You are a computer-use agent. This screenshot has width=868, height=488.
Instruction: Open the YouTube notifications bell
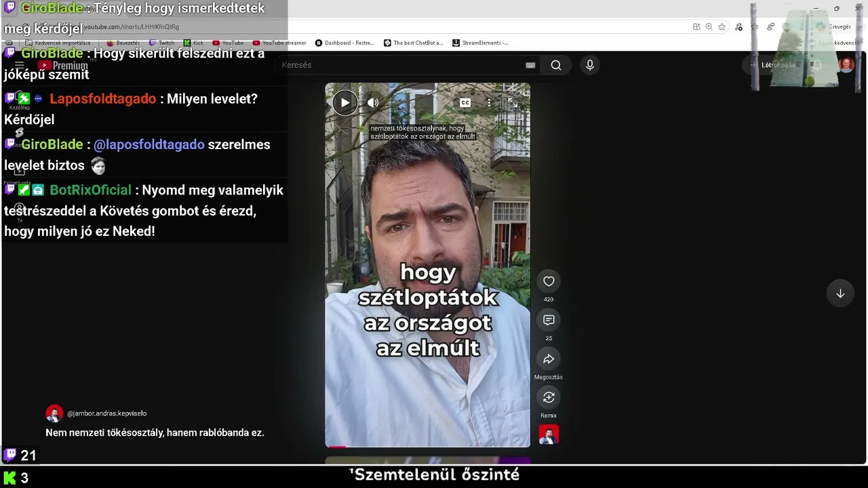[x=818, y=65]
